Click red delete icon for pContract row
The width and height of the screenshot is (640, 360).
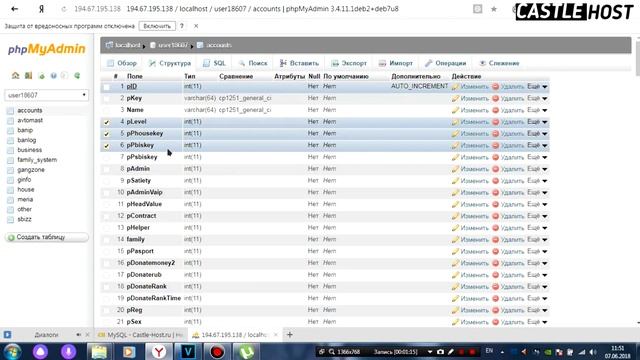pyautogui.click(x=496, y=216)
